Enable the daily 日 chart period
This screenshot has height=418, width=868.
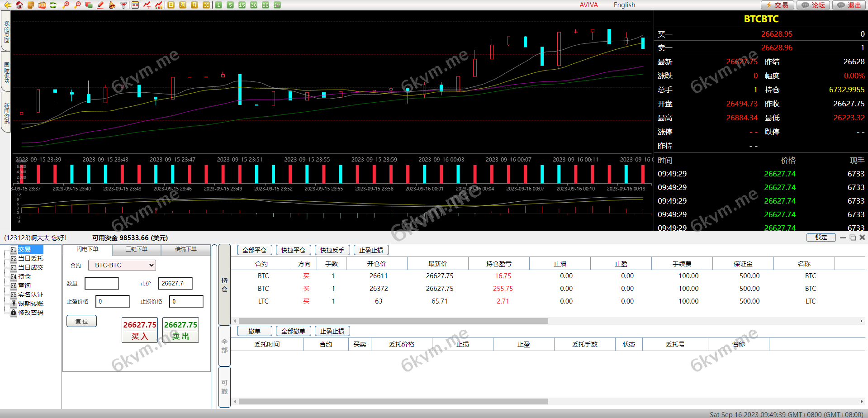pyautogui.click(x=171, y=5)
